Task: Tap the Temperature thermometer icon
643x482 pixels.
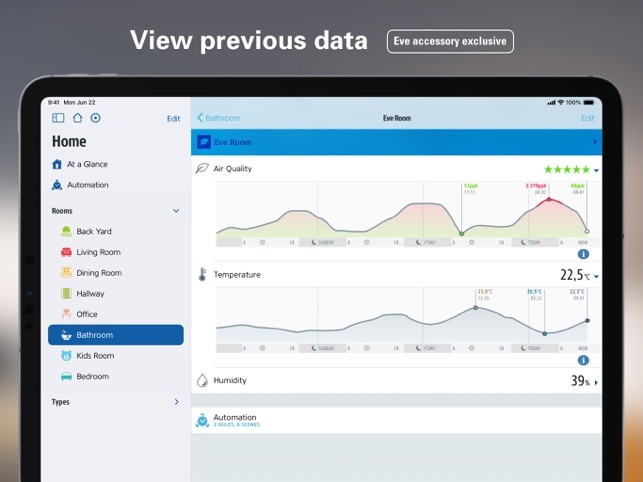Action: [x=202, y=275]
